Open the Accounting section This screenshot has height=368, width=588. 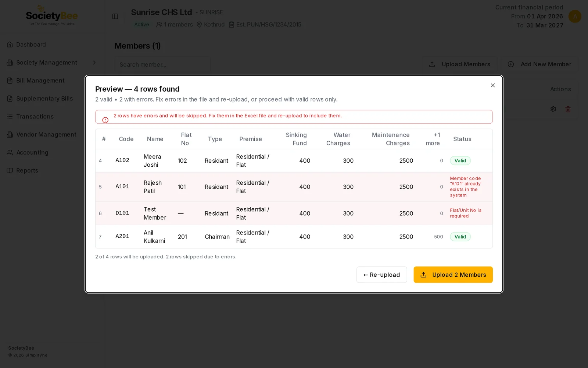(28, 153)
